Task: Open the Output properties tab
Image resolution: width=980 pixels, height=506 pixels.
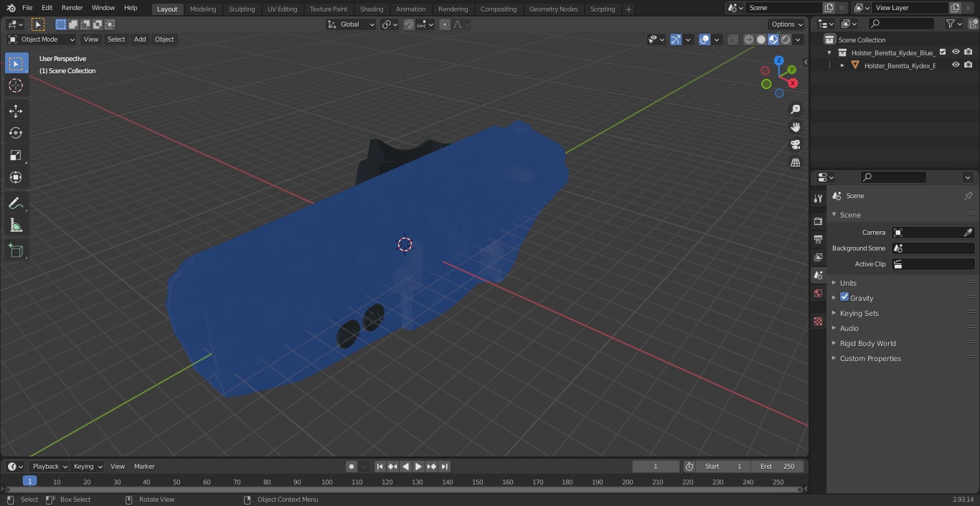Action: coord(818,239)
